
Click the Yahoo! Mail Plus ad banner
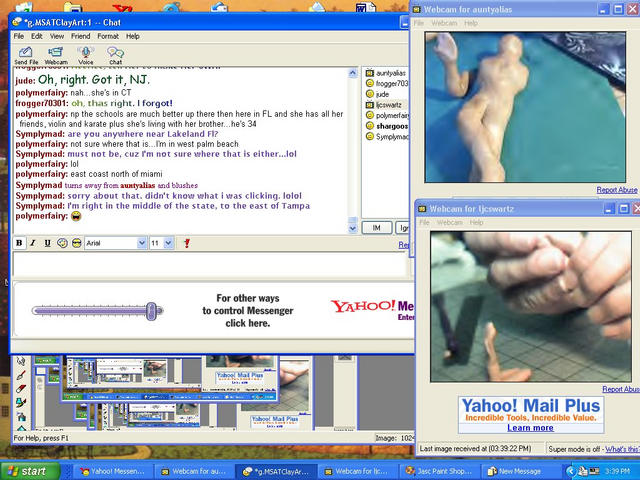click(x=531, y=415)
